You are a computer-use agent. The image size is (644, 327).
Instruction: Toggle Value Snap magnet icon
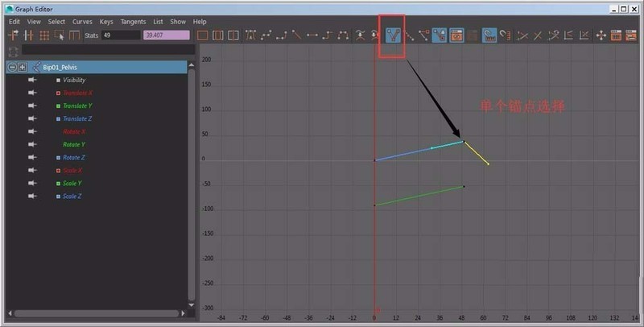(506, 35)
